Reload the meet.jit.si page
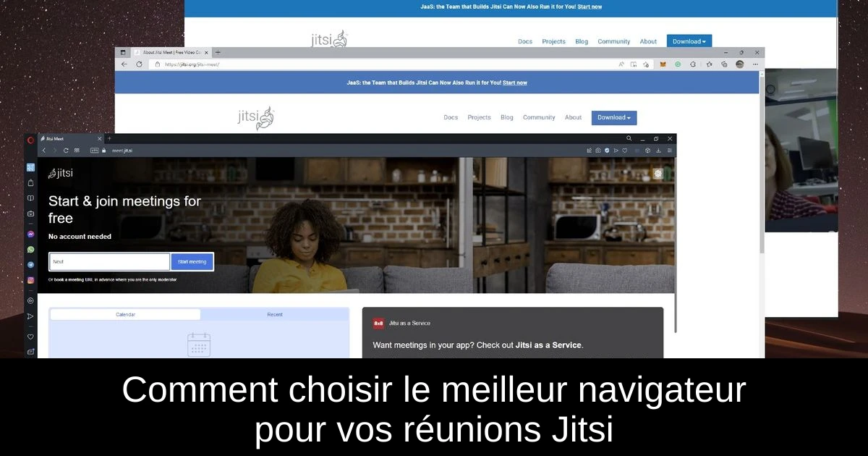This screenshot has width=868, height=456. [x=66, y=151]
